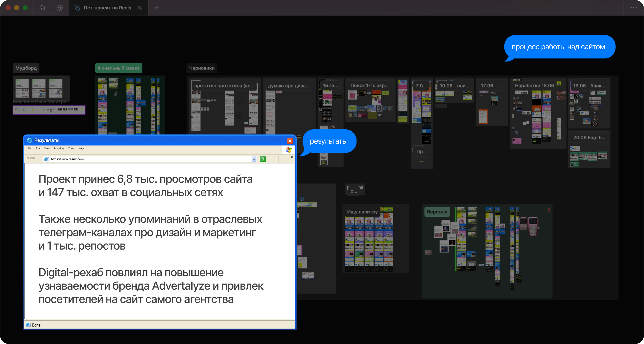This screenshot has height=344, width=644.
Task: Open the File menu
Action: 29,149
